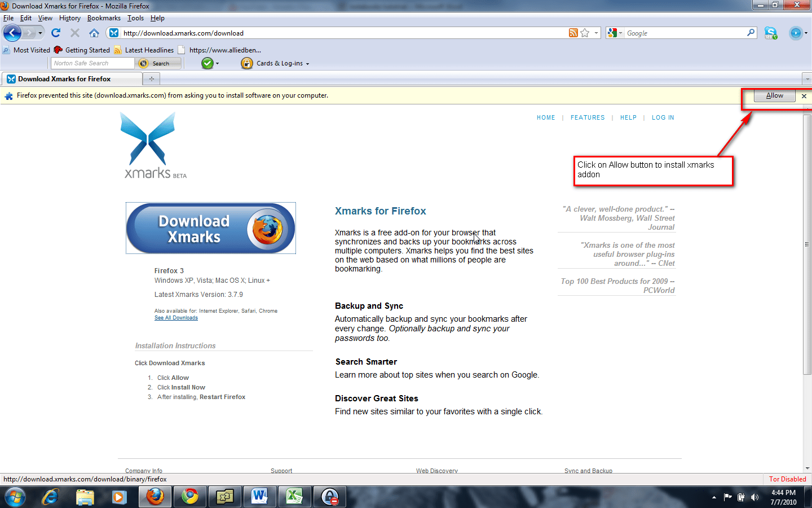Open the https://www.alliedben... bookmark

219,50
